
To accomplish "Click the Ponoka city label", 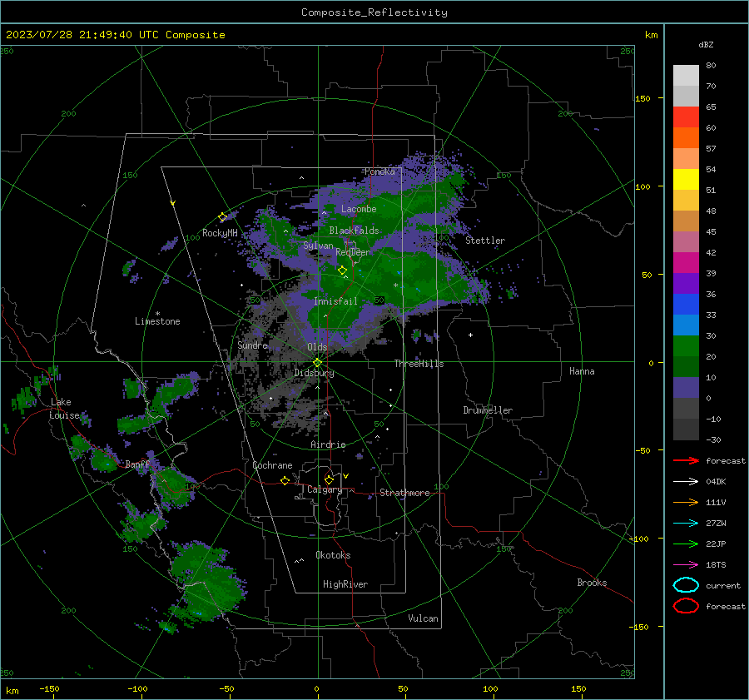I will coord(379,172).
